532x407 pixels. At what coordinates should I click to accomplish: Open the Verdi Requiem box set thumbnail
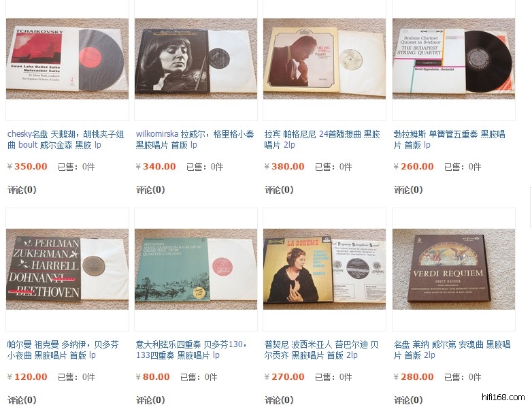pos(454,269)
